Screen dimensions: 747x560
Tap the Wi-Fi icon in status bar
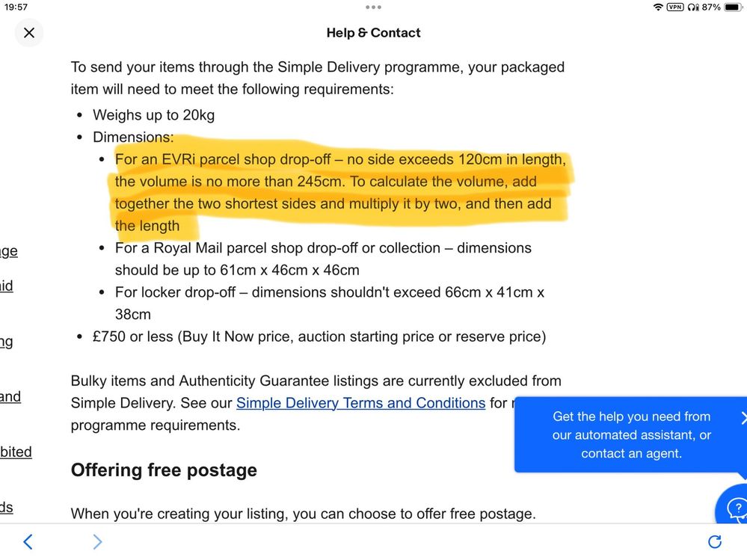(658, 7)
